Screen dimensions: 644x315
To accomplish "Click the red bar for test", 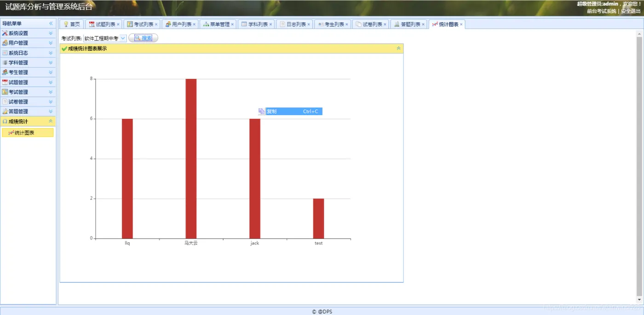I will click(318, 219).
